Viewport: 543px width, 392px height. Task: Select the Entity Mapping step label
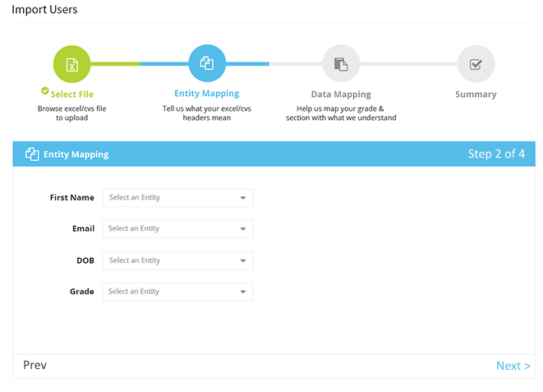tap(207, 94)
